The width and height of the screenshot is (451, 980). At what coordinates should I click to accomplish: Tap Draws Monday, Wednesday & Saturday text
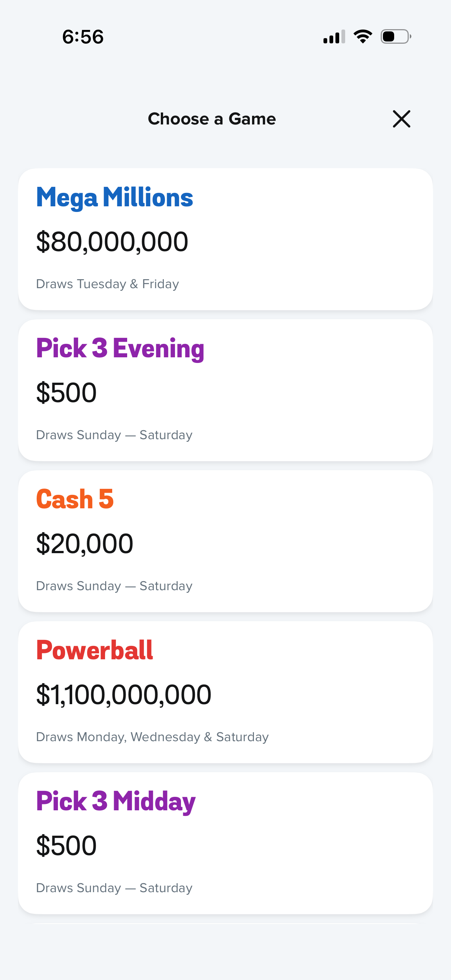point(152,737)
